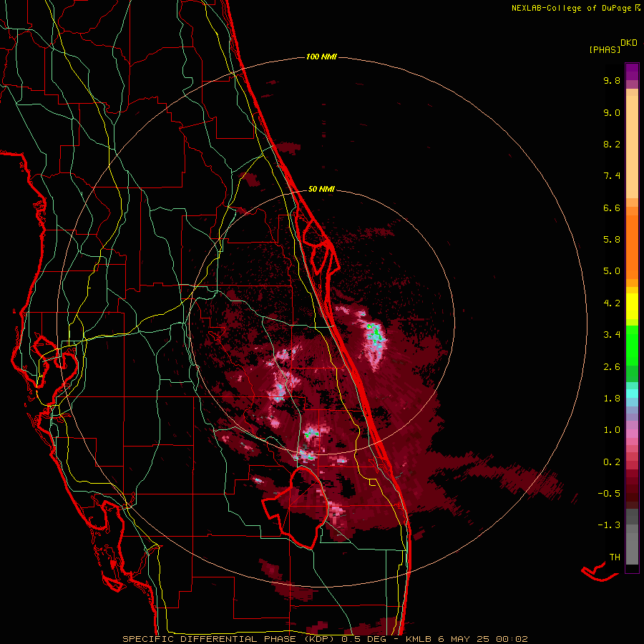644x644 pixels.
Task: Click the 2.6 scale value
Action: tap(612, 367)
